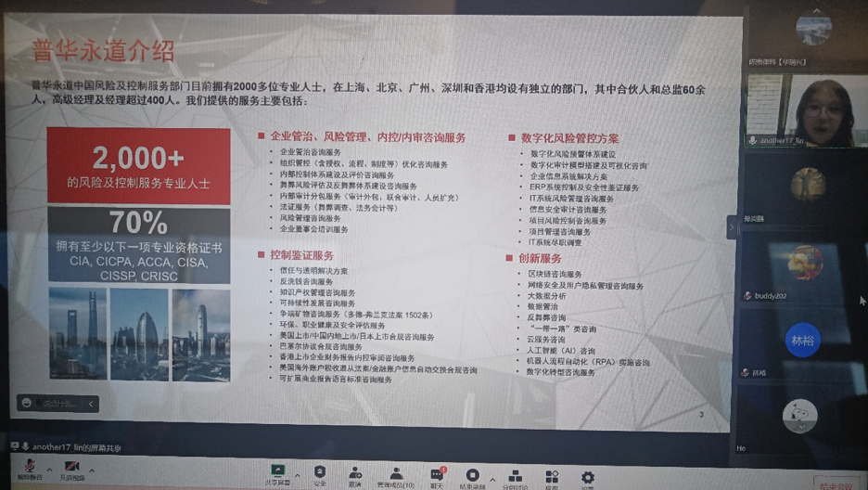Open share screen options arrow

pos(298,475)
